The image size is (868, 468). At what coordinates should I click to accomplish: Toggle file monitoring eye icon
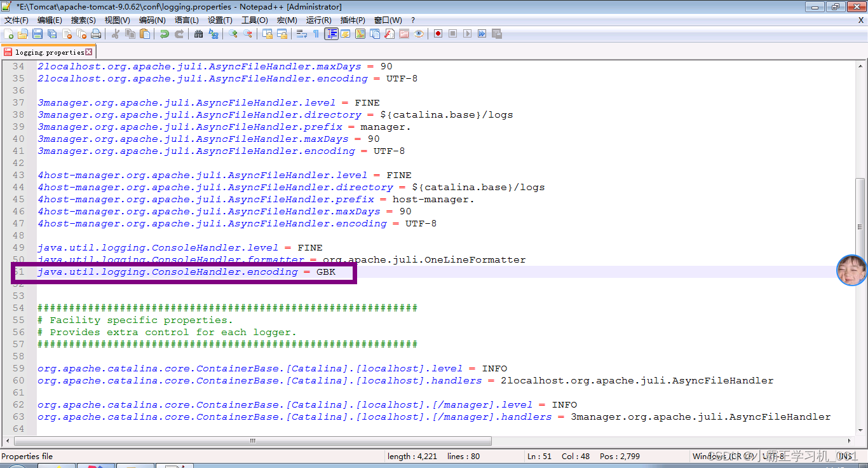[x=418, y=34]
